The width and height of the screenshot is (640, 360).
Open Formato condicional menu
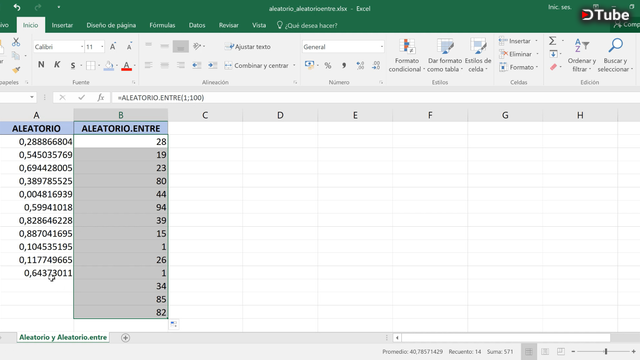(407, 56)
